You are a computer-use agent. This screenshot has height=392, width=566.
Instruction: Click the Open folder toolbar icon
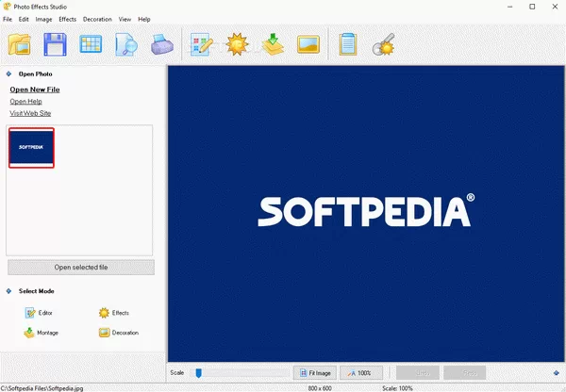tap(20, 44)
